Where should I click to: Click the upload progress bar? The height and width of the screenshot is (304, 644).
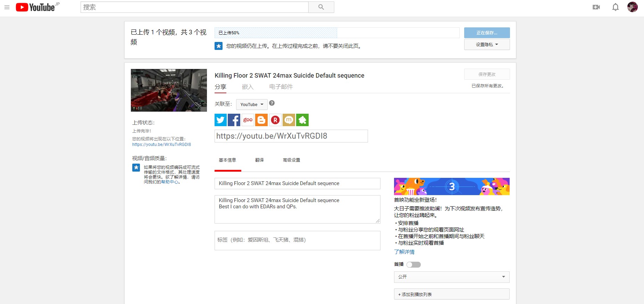coord(337,33)
